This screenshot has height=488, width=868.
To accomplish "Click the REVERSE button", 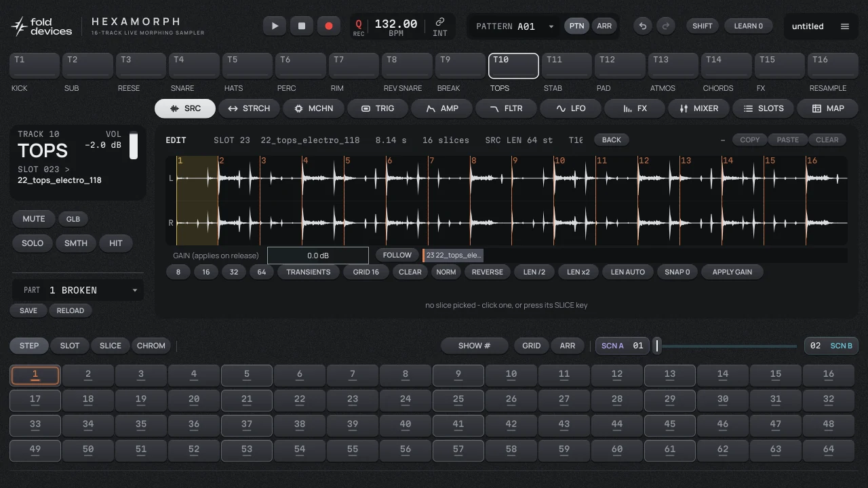I will 488,272.
